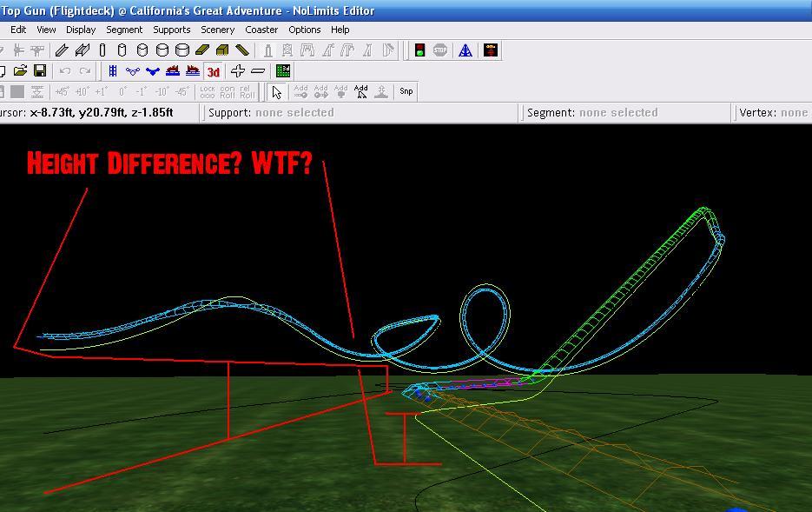
Task: Click the -10° roll button
Action: [x=162, y=92]
